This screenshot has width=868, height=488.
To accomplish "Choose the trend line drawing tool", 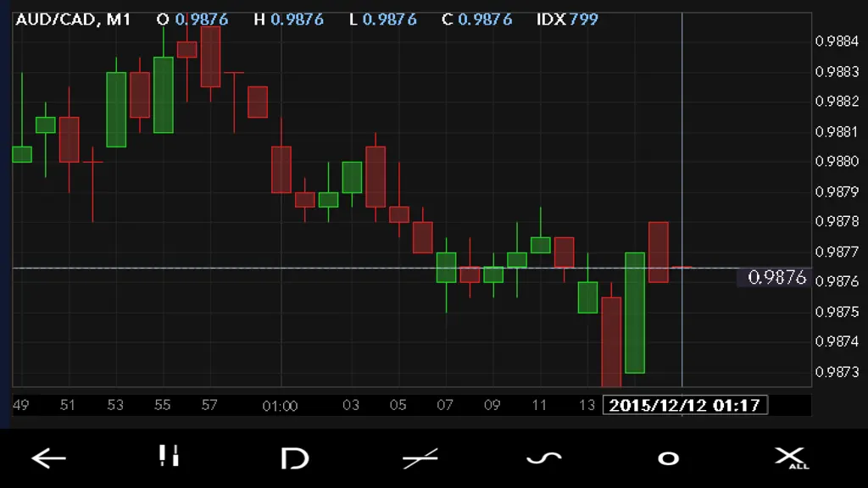I will click(x=420, y=458).
